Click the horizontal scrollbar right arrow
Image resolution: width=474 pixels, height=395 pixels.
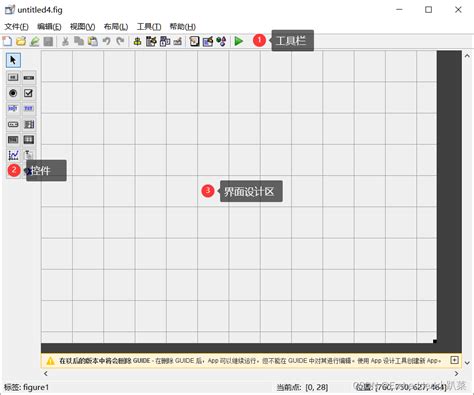456,373
